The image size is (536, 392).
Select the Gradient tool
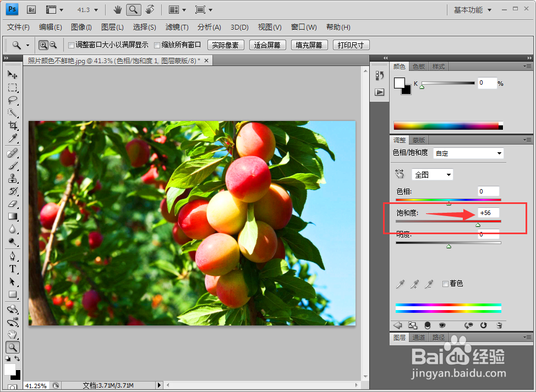(x=13, y=217)
